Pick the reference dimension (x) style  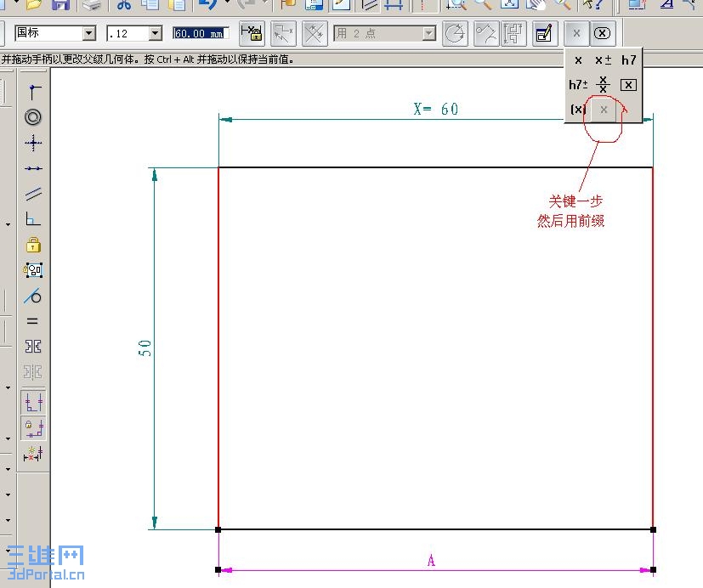576,109
